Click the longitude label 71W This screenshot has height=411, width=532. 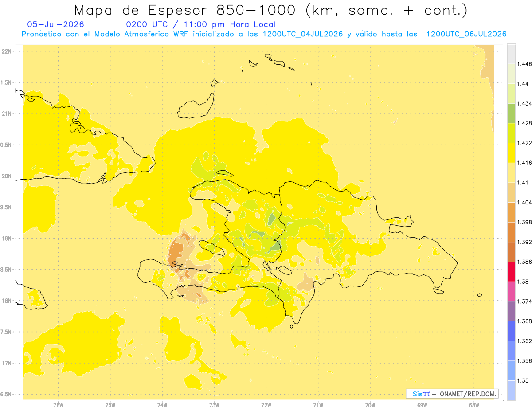(x=318, y=405)
